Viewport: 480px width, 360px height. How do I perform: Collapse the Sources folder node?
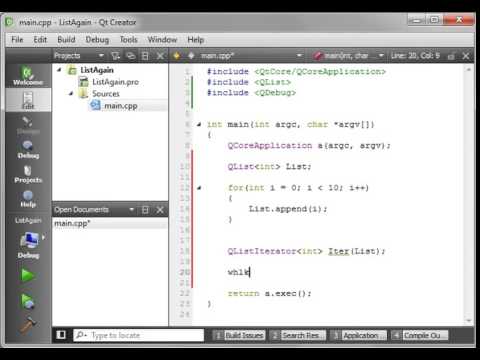coord(71,94)
